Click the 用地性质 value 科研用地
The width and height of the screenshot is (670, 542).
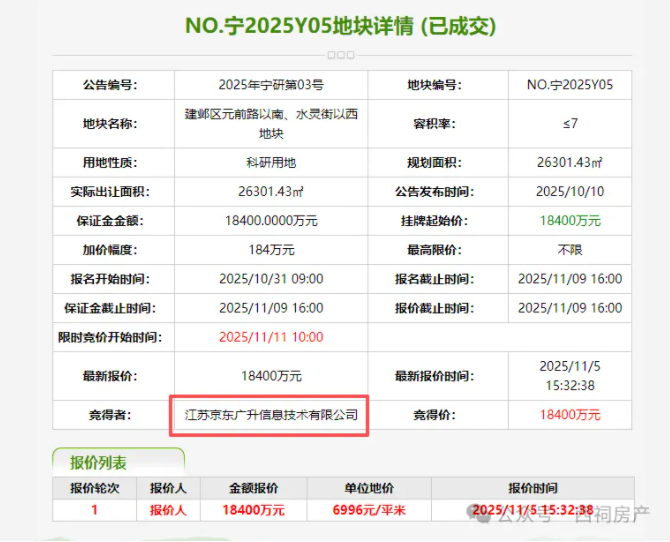pyautogui.click(x=271, y=162)
